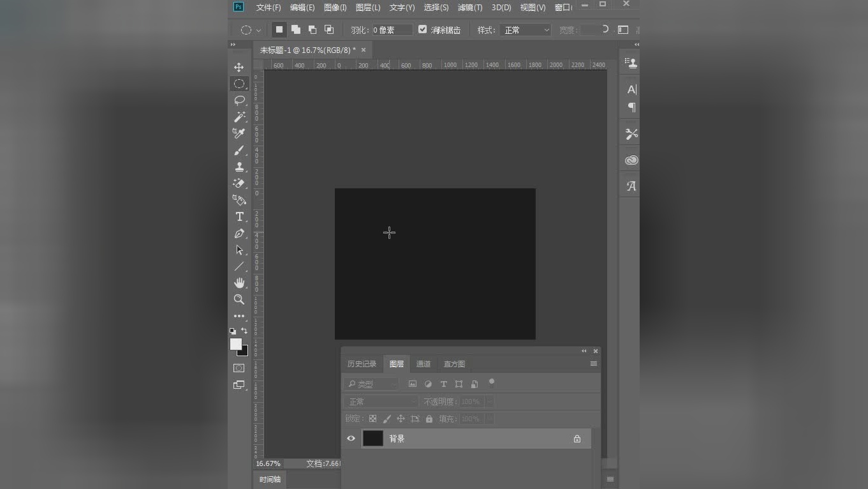Open the 滤镜(T) menu
This screenshot has height=489, width=868.
point(470,8)
